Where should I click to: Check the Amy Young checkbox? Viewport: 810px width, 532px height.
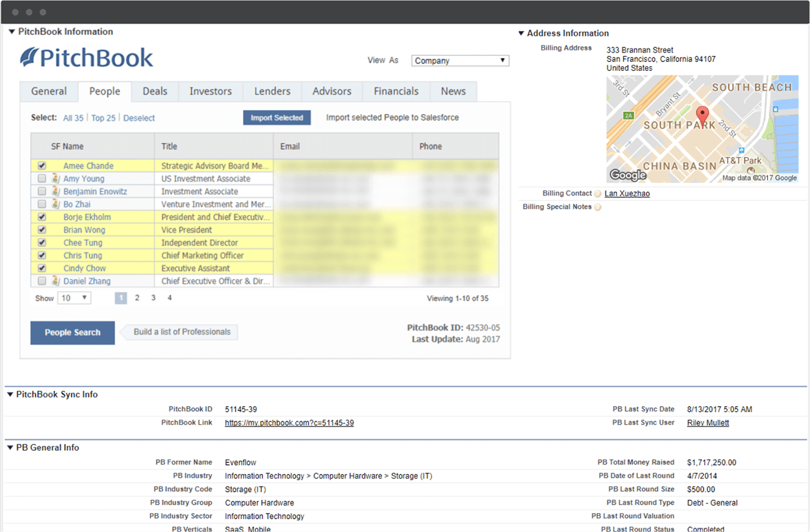pyautogui.click(x=42, y=178)
